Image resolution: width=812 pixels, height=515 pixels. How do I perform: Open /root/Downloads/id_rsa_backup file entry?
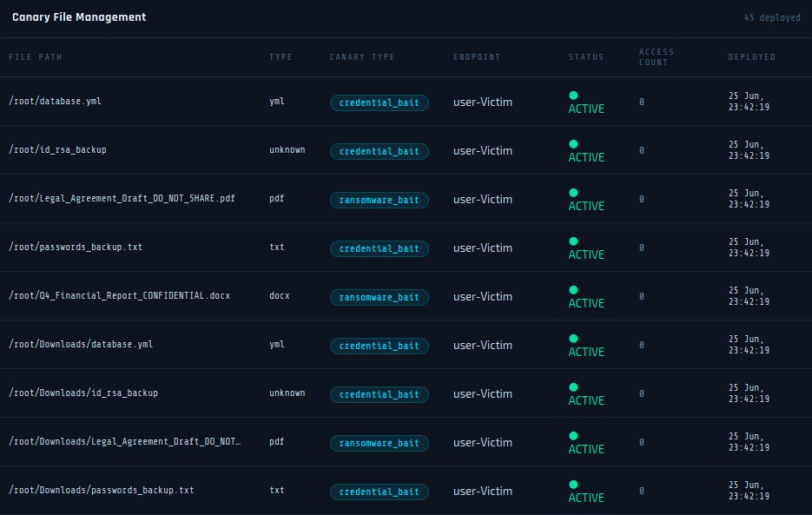(83, 393)
